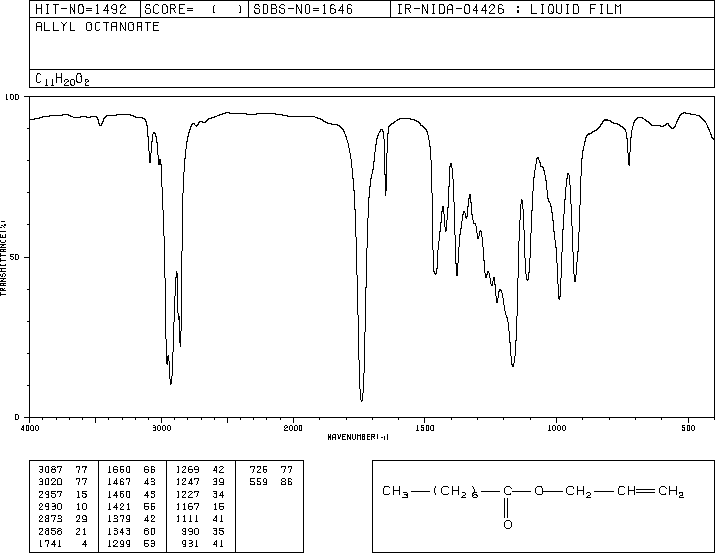Click the (CH2)6 group in the structure

456,491
